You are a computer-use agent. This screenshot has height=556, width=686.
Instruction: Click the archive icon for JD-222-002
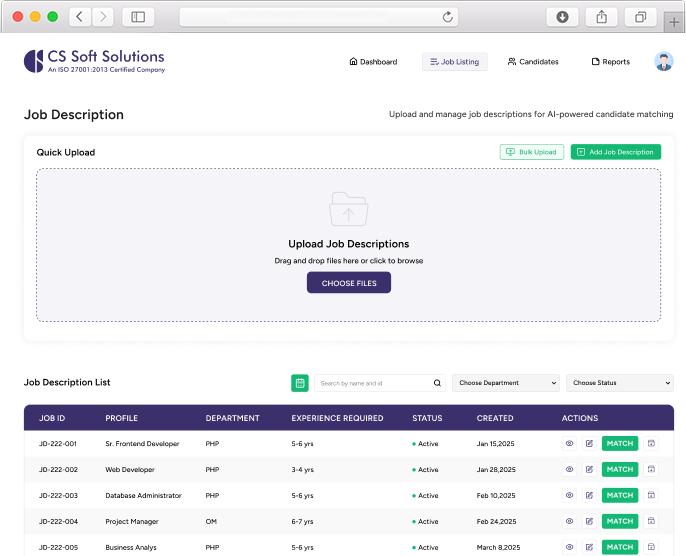click(x=651, y=469)
